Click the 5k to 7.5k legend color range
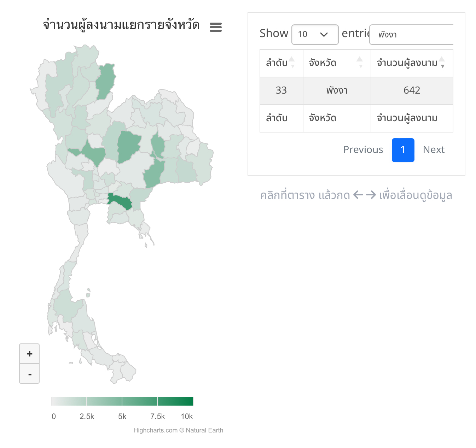This screenshot has height=448, width=476. point(140,401)
